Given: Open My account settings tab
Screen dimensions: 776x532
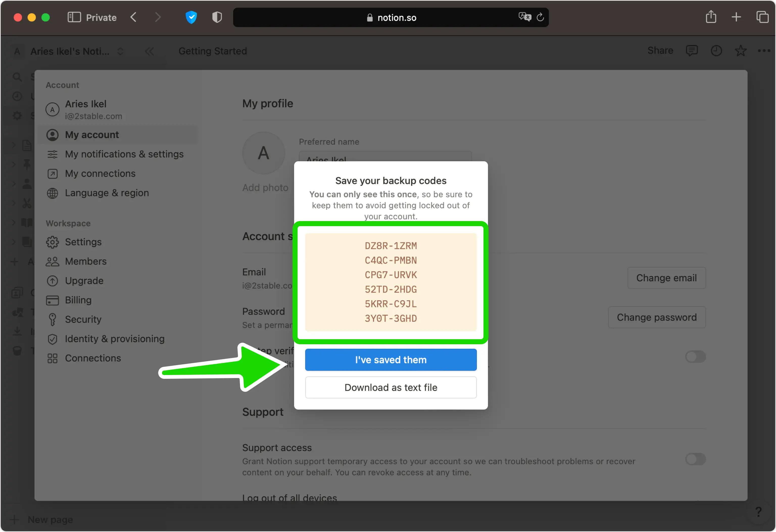Looking at the screenshot, I should pyautogui.click(x=118, y=135).
